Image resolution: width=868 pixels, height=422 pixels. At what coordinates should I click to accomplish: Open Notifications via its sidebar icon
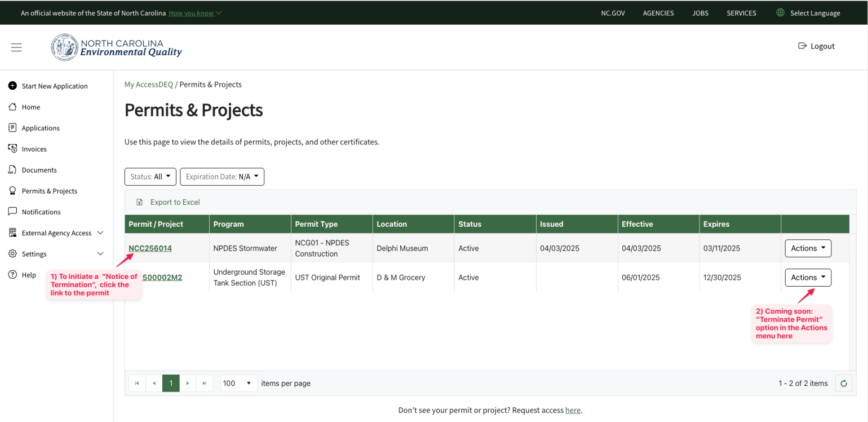pos(12,211)
